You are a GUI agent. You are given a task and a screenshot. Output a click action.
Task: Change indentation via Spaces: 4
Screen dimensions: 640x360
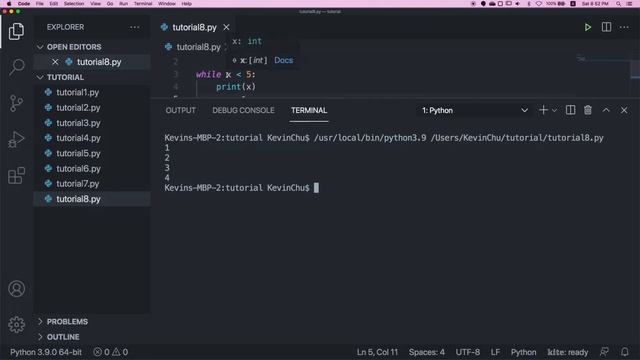click(x=427, y=352)
